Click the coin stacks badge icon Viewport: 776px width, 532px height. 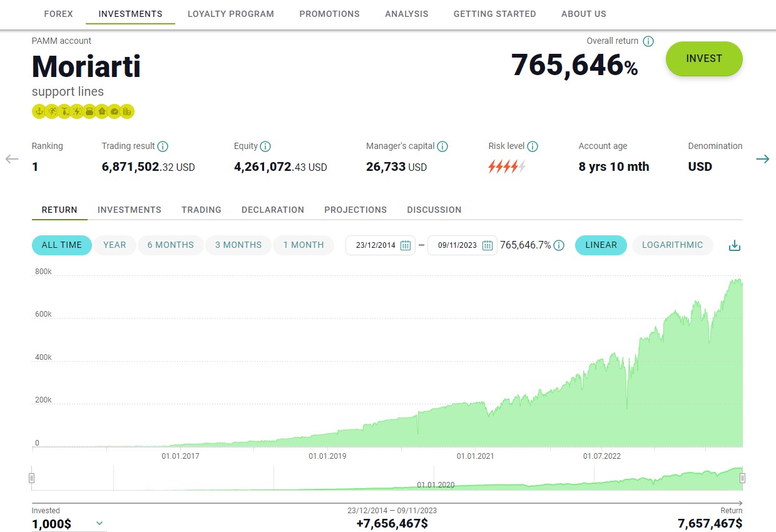click(x=127, y=111)
